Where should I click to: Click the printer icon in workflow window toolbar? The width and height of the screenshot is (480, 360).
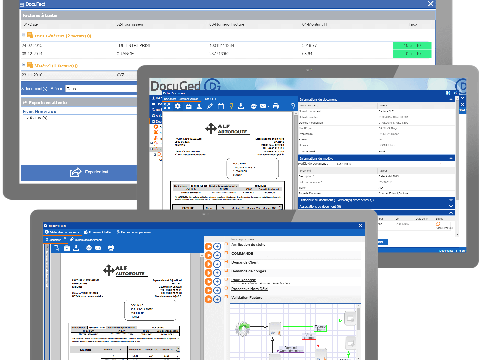tap(111, 248)
